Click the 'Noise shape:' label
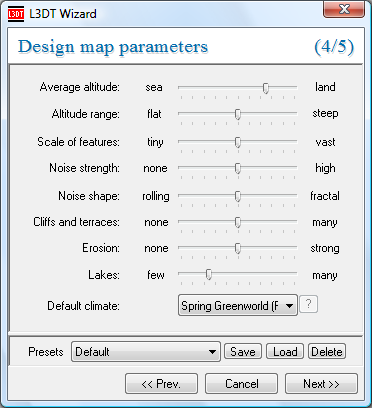372x408 pixels. click(89, 196)
